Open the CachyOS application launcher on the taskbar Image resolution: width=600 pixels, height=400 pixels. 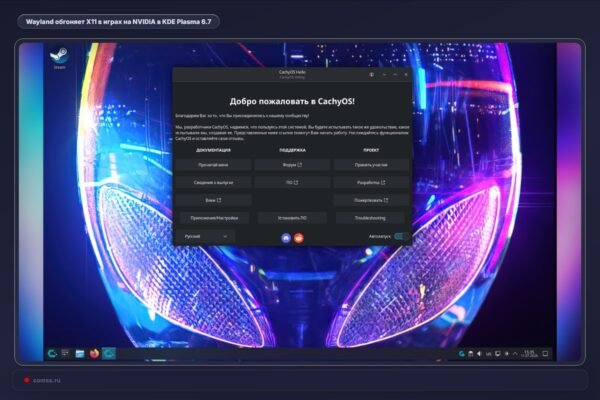tap(52, 354)
